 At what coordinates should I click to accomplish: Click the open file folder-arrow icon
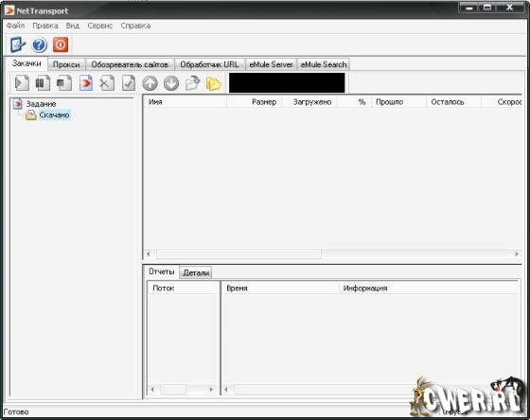[x=193, y=83]
